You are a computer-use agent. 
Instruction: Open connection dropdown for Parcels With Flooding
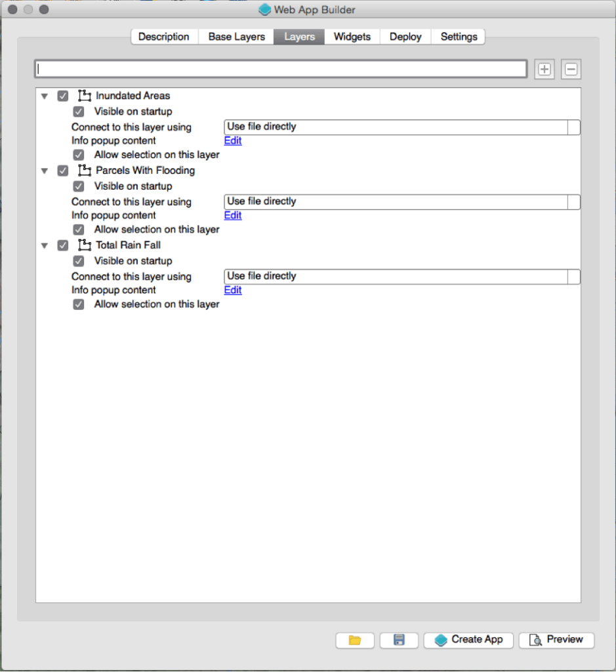click(401, 201)
